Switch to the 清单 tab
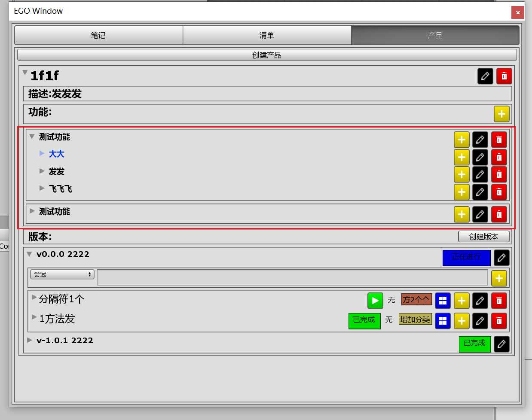The image size is (532, 420). coord(267,35)
